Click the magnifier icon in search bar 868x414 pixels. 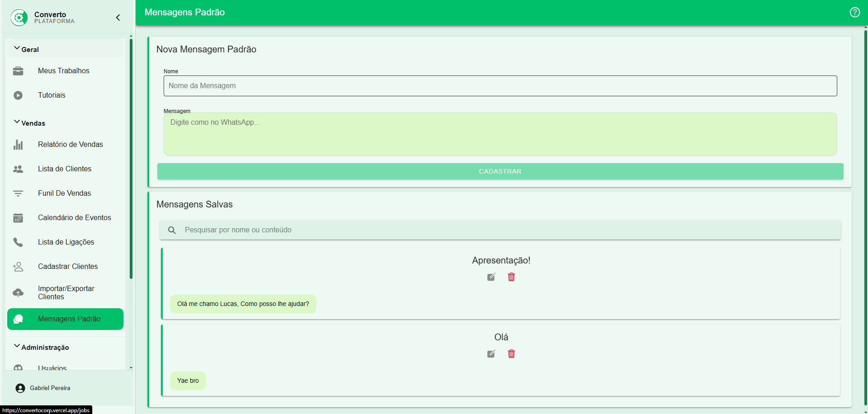click(172, 230)
